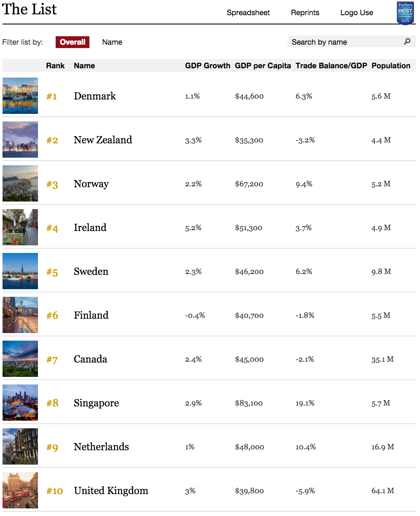Open the Forbes Best Countries badge
The height and width of the screenshot is (516, 420).
tap(405, 13)
